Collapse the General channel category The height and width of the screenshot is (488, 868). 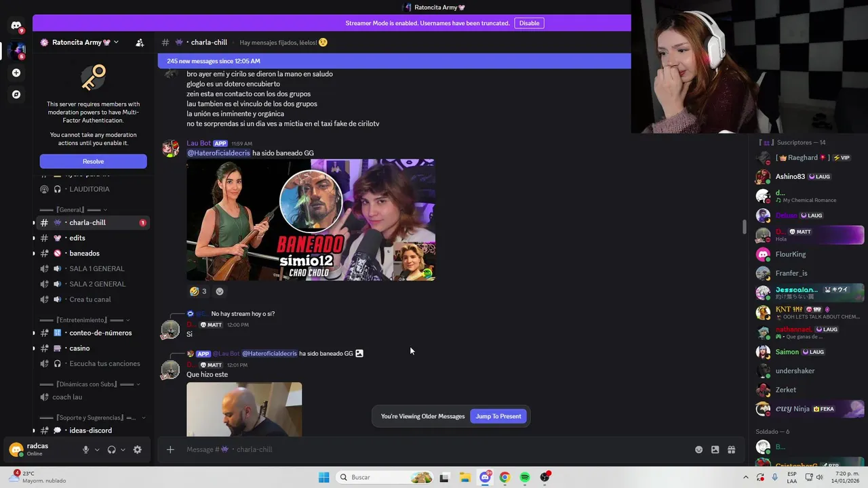(x=73, y=209)
